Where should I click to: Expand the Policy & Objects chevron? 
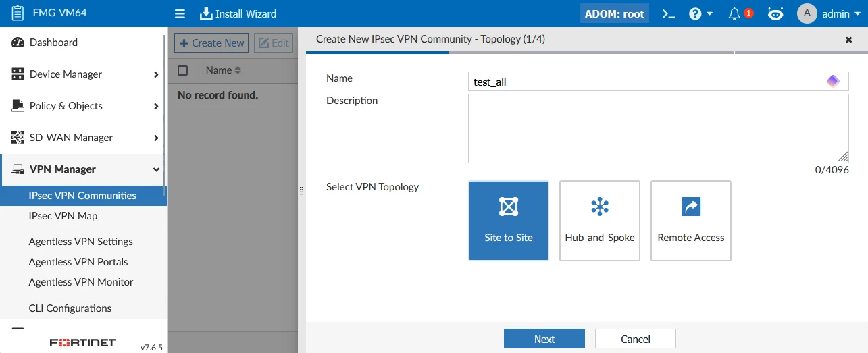(x=156, y=106)
